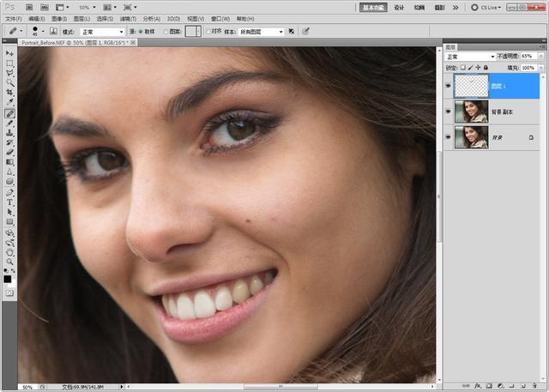This screenshot has height=392, width=549.
Task: Select the Dodge tool
Action: (9, 182)
